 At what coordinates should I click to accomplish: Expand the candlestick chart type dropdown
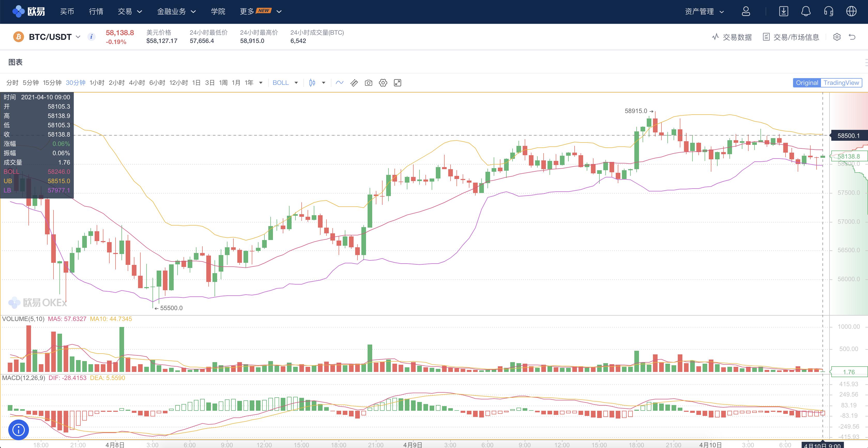pyautogui.click(x=323, y=83)
